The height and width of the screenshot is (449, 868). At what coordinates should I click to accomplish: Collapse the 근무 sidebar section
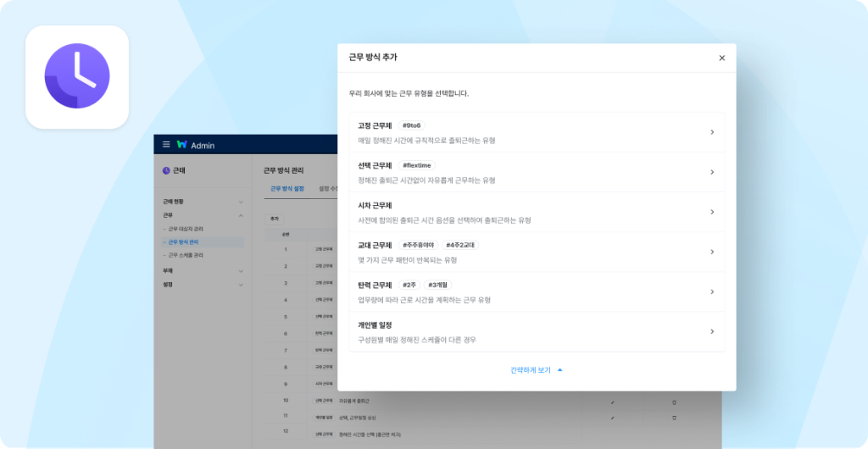click(x=241, y=215)
